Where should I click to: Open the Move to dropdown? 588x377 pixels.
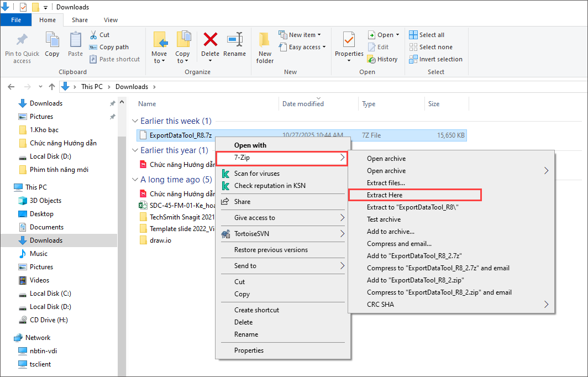pyautogui.click(x=159, y=57)
